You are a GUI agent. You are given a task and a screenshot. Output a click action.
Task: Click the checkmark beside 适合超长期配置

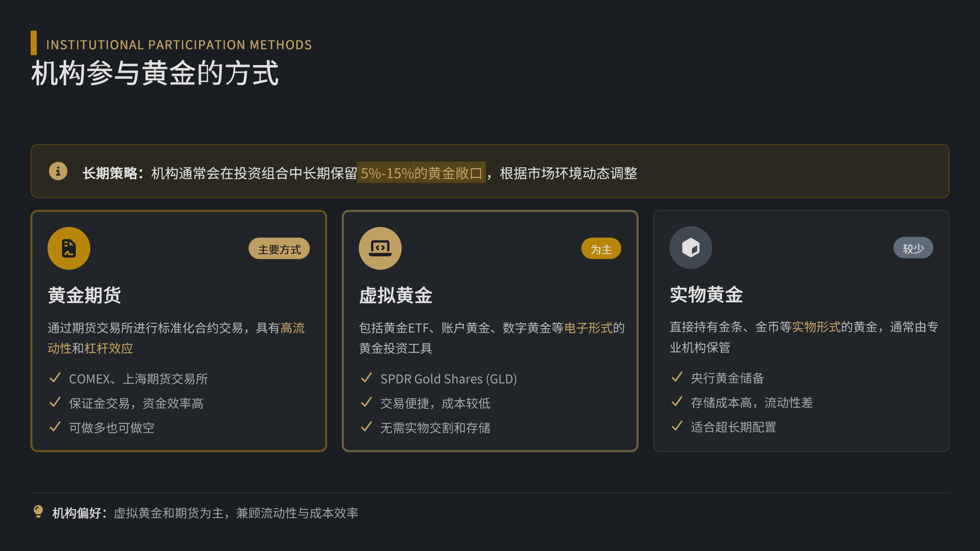click(677, 426)
